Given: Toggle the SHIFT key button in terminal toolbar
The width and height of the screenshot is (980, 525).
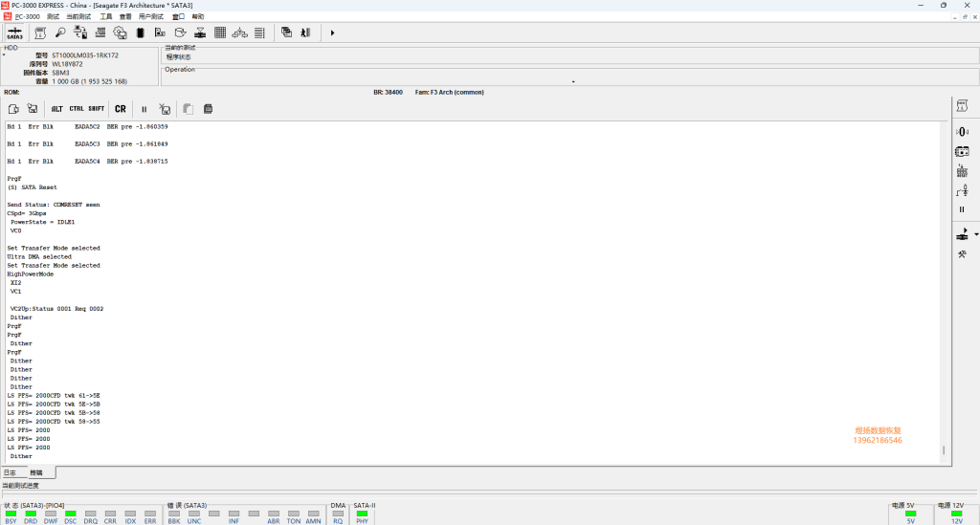Looking at the screenshot, I should click(97, 109).
